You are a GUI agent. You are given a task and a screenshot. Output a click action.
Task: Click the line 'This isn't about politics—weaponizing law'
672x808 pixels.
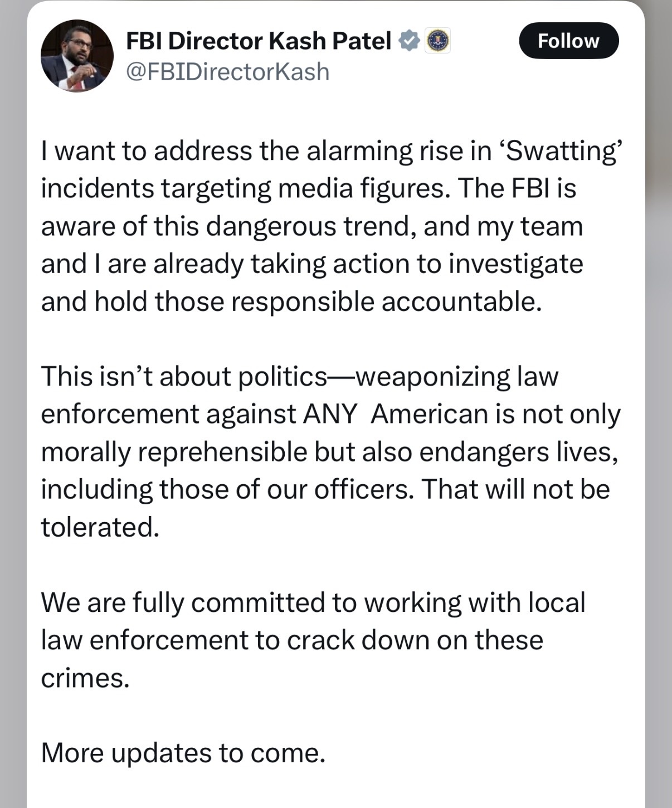(299, 376)
